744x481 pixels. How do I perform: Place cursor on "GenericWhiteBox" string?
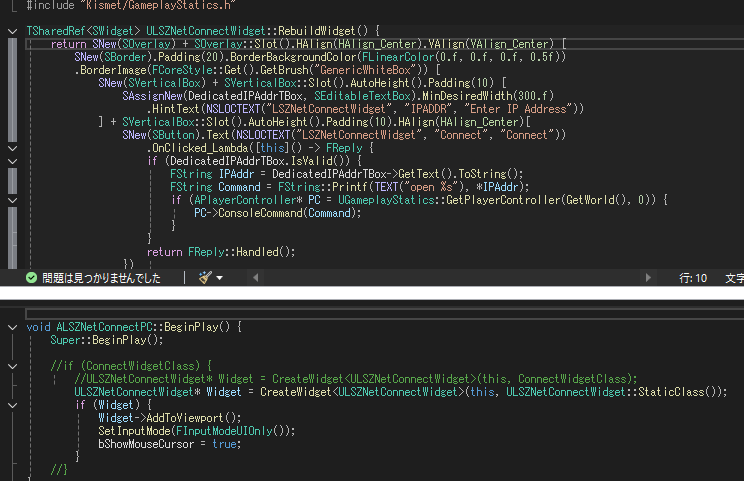(365, 70)
